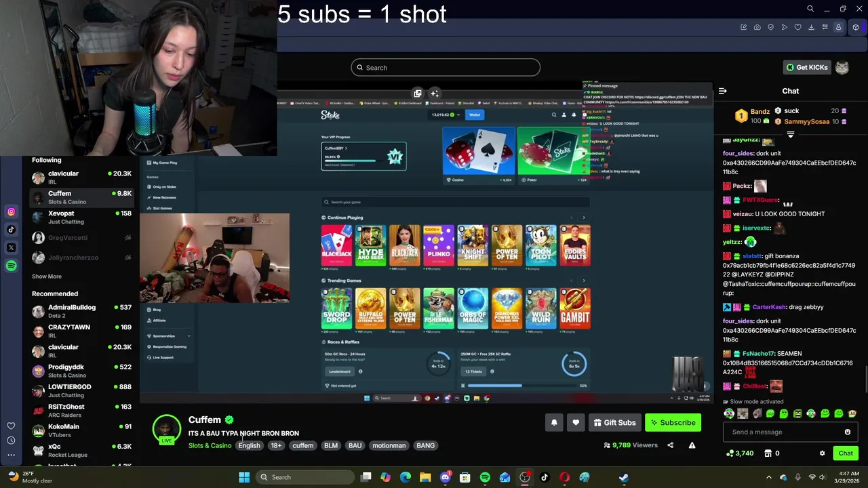Click the Windows taskbar Search box
The width and height of the screenshot is (868, 488).
pos(304,477)
